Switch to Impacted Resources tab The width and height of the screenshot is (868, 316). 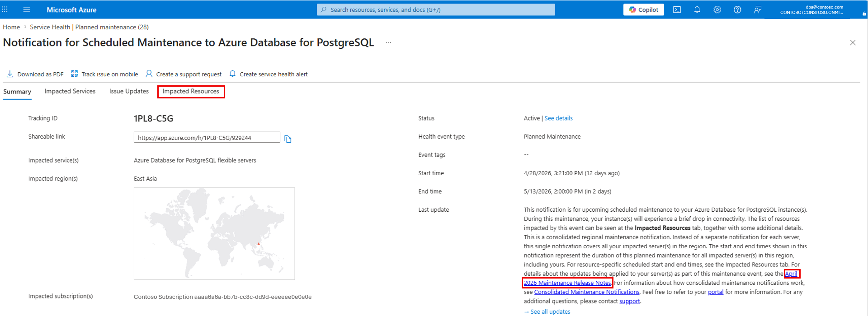click(191, 91)
